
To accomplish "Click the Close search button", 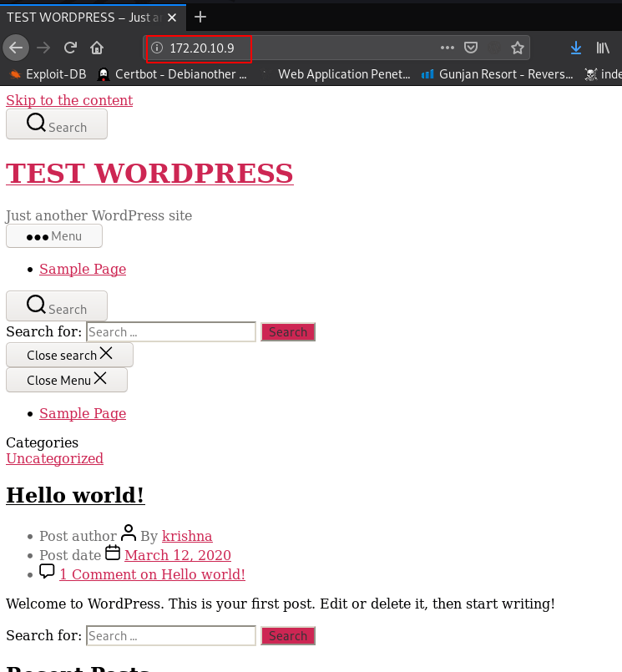I will [x=69, y=355].
